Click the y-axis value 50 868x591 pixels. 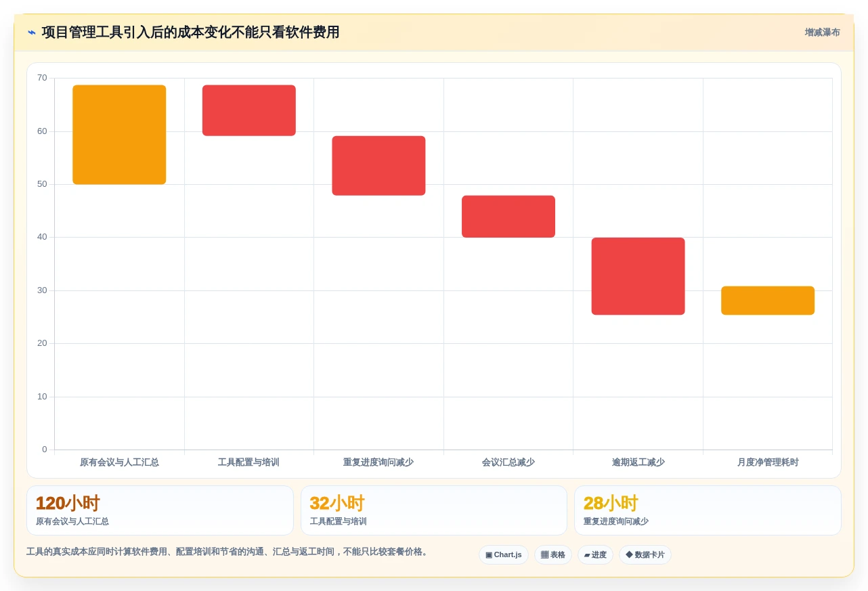pos(42,184)
